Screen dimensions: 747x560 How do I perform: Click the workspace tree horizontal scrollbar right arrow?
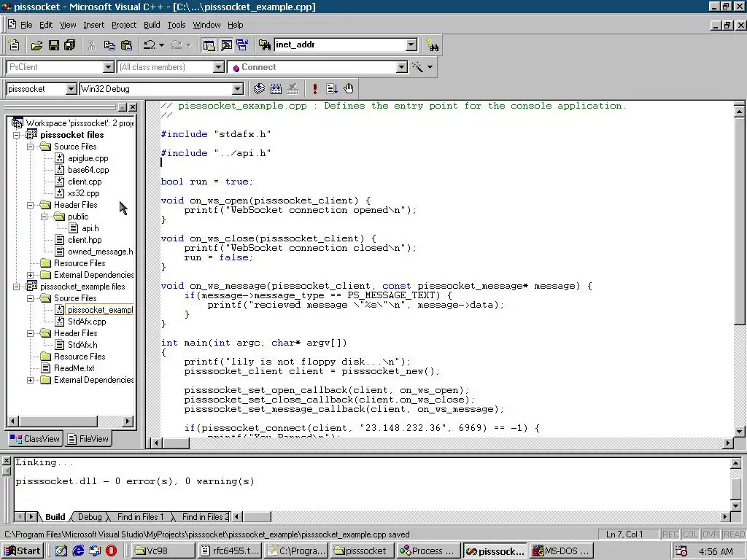(127, 421)
